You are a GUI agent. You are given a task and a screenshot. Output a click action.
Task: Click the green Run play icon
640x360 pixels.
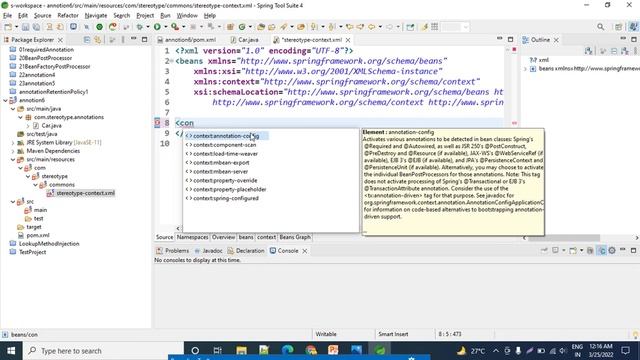coord(157,27)
